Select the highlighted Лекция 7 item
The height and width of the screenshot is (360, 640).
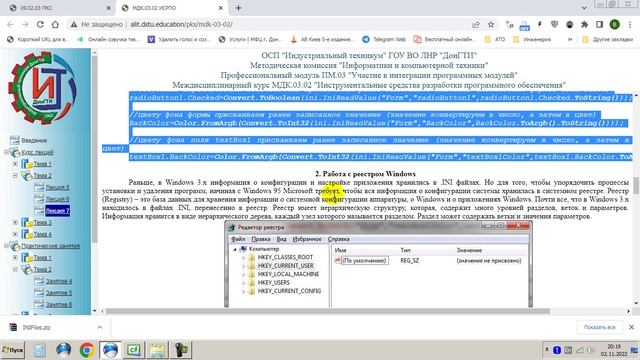click(x=57, y=211)
